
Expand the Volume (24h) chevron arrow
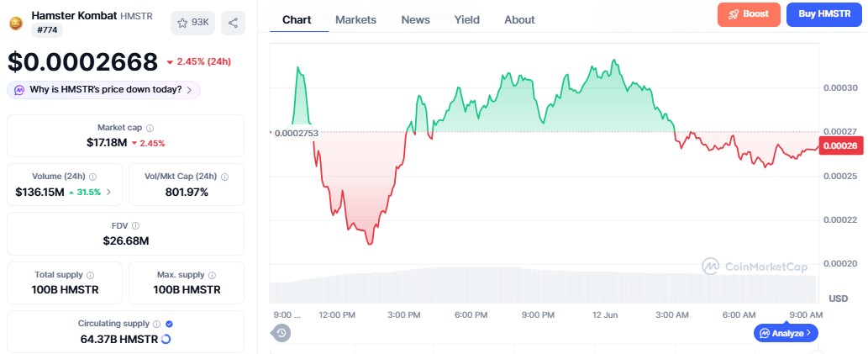click(x=108, y=193)
